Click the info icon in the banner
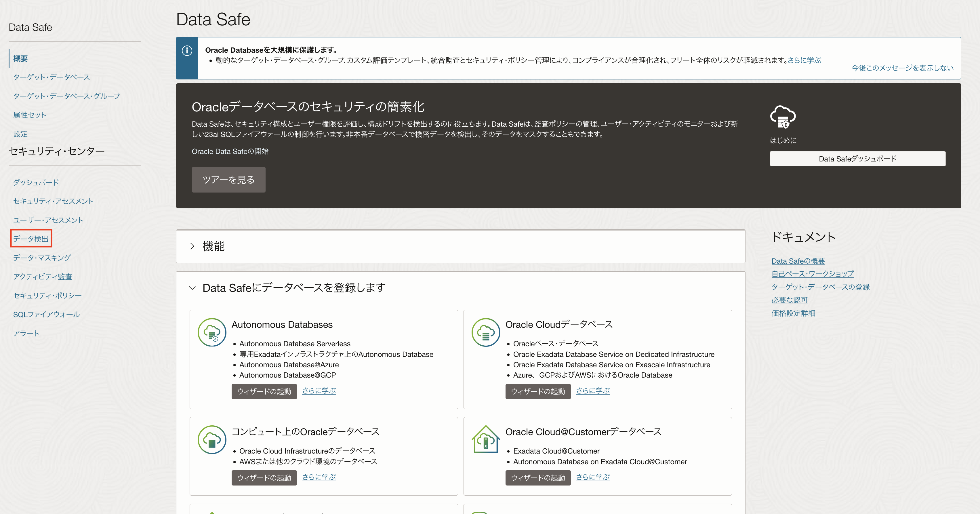This screenshot has width=980, height=514. coord(187,51)
